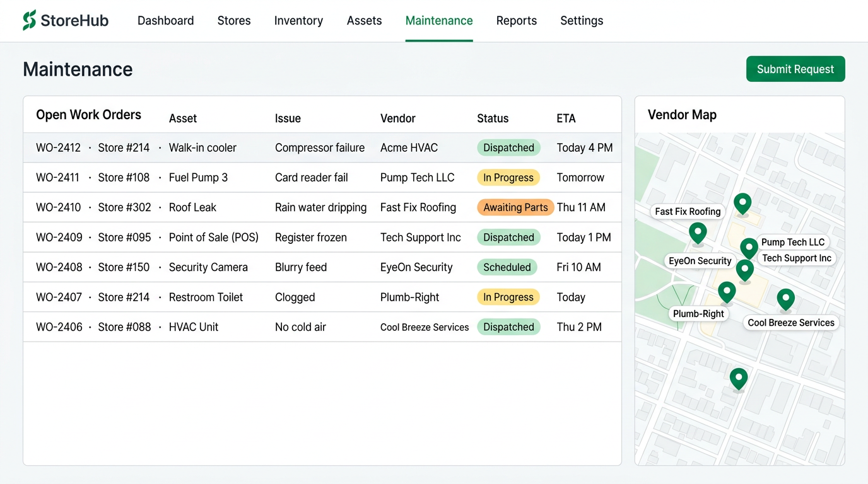Click the Dispatched badge for WO-2409

click(x=508, y=238)
